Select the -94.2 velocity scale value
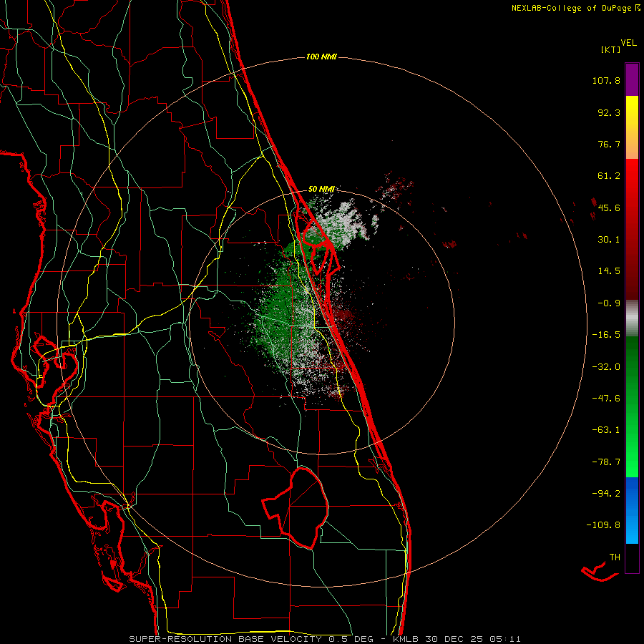Screen dimensions: 644x644 click(x=606, y=493)
